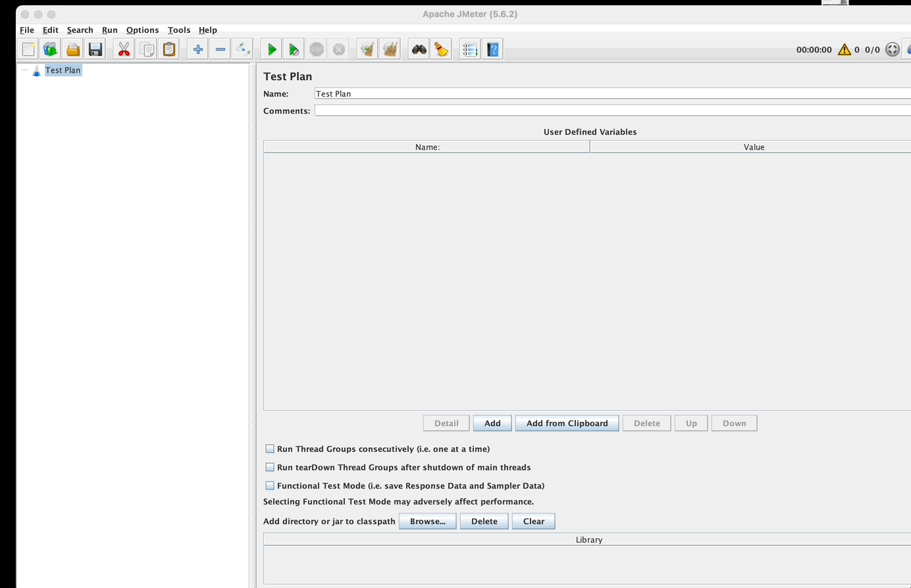Check Run tearDown Thread Groups after shutdown

tap(270, 466)
